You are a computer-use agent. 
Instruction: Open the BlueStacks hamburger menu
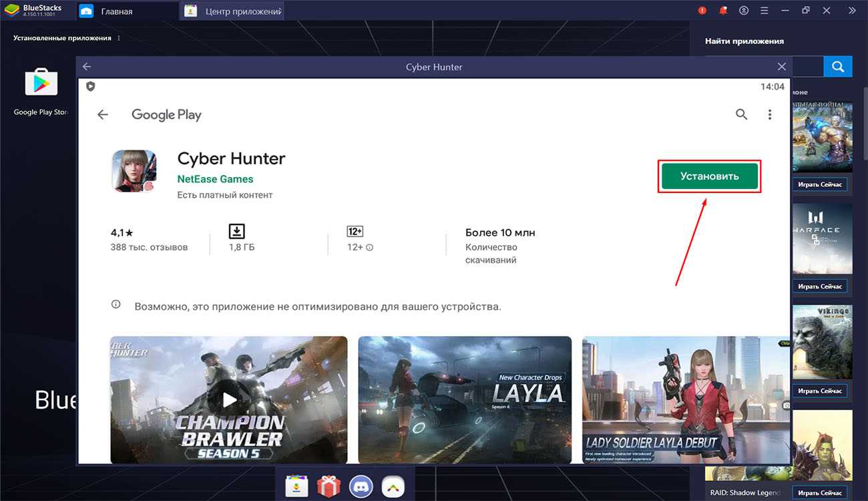765,11
